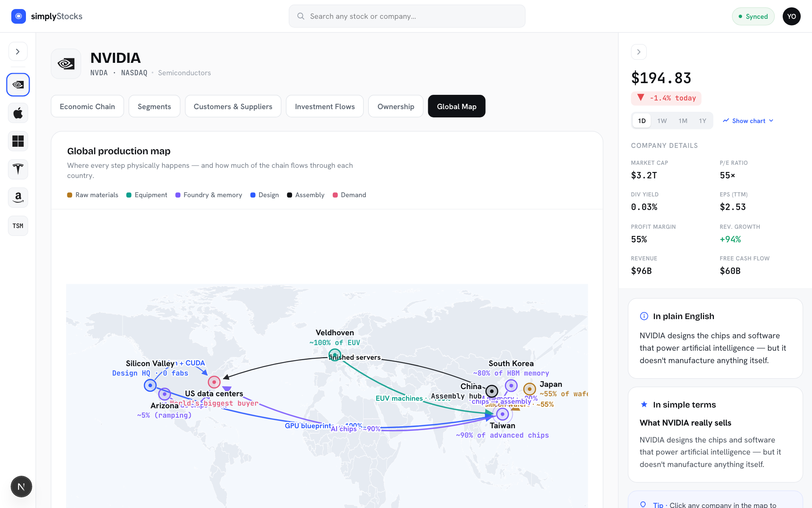Select the Silicon Valley map node
This screenshot has height=508, width=812.
pos(150,385)
